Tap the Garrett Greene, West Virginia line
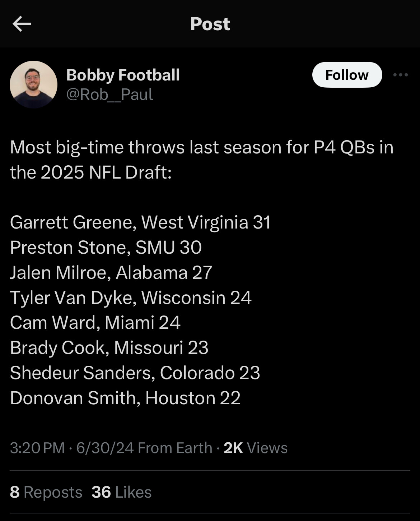Viewport: 420px width, 521px height. pyautogui.click(x=140, y=222)
